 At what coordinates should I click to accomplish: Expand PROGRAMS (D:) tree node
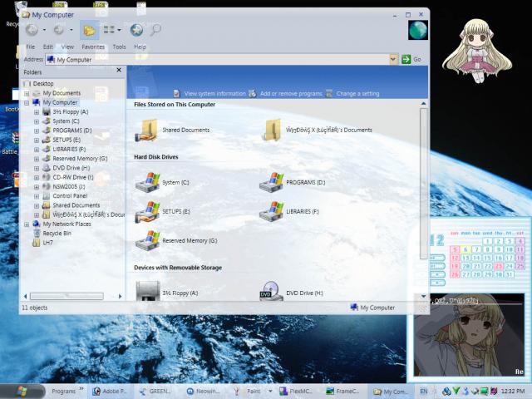[37, 131]
